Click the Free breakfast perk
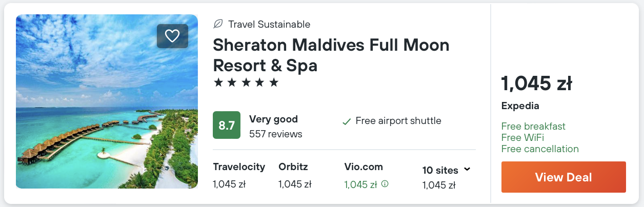The height and width of the screenshot is (207, 644). [533, 126]
